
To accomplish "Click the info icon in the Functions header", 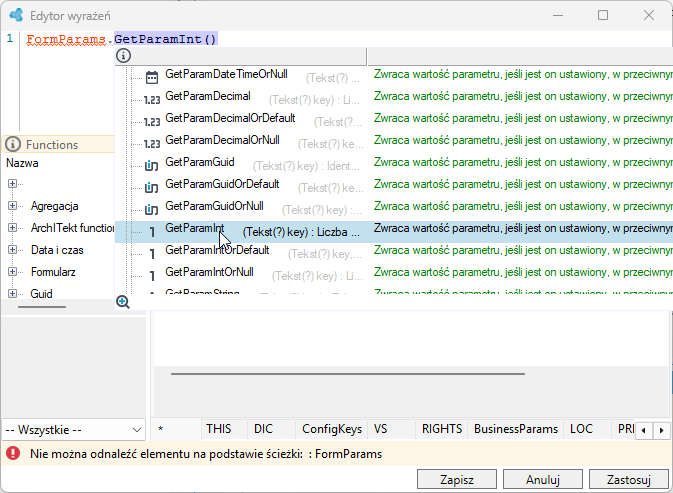I will coord(13,144).
